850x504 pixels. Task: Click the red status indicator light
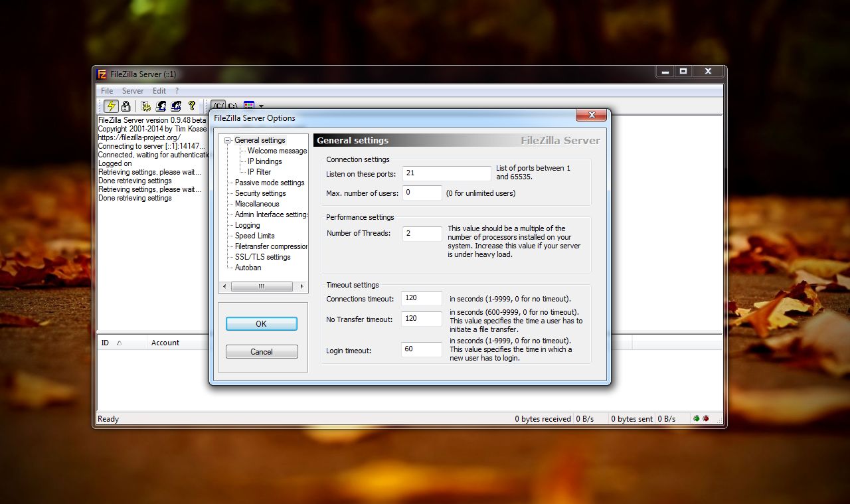pyautogui.click(x=706, y=419)
